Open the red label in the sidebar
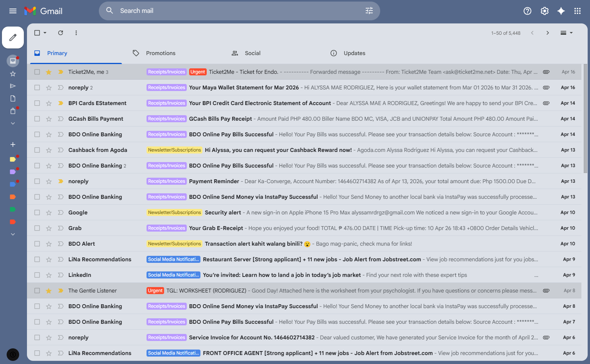590x364 pixels. click(x=13, y=222)
